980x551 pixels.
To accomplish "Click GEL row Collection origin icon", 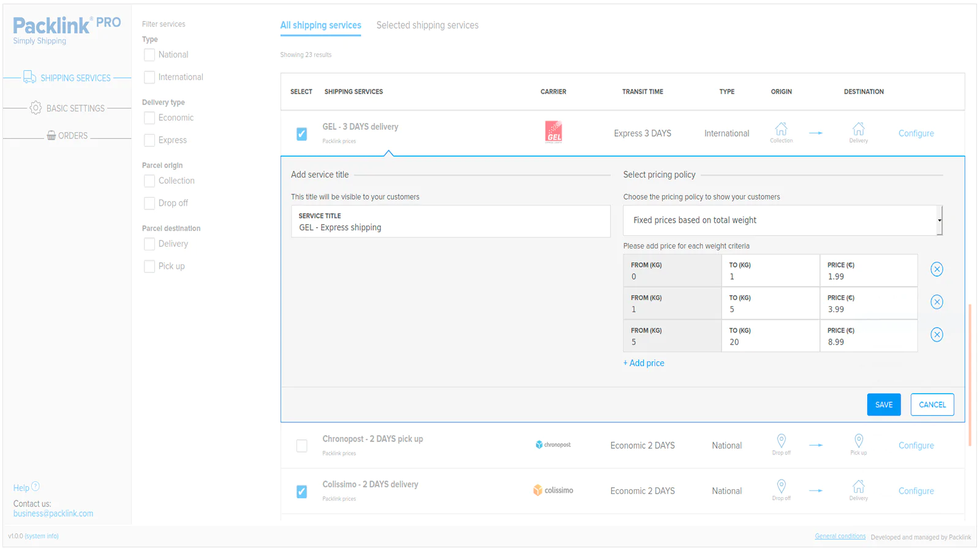I will [x=781, y=129].
